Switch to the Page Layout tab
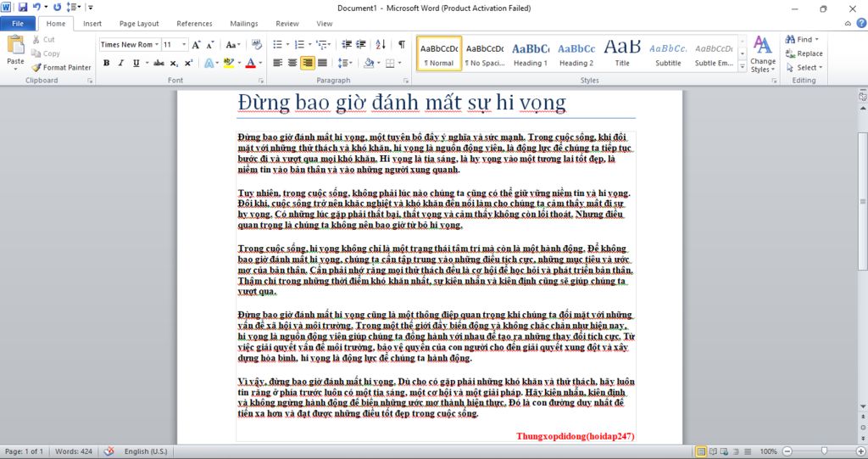This screenshot has height=459, width=868. 139,23
